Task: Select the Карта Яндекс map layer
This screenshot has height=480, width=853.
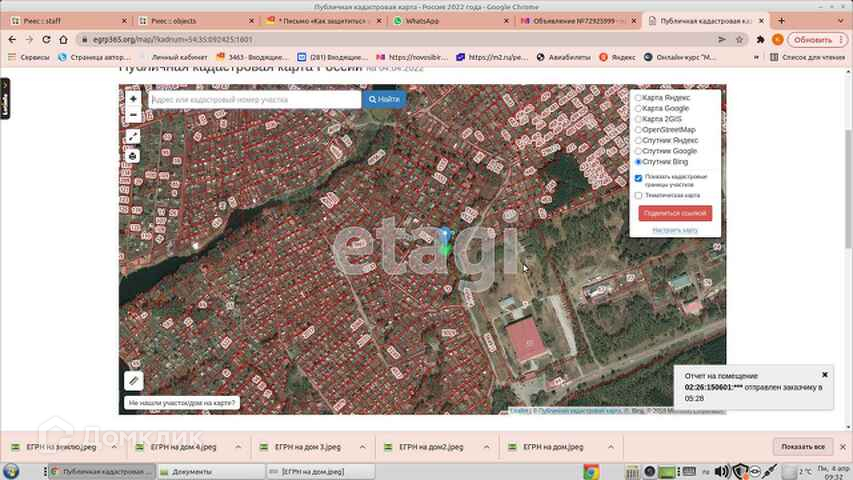Action: pos(639,98)
